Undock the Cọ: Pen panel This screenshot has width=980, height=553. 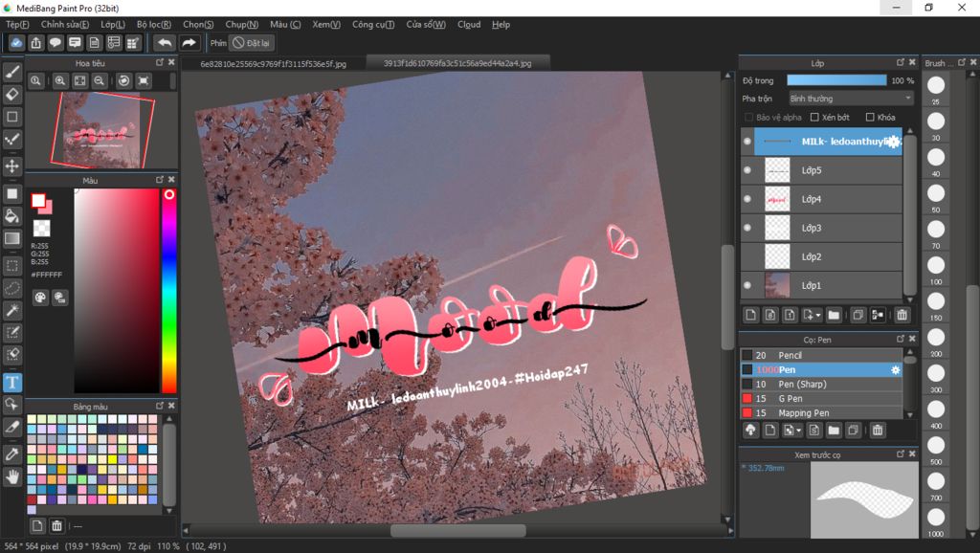click(x=900, y=339)
